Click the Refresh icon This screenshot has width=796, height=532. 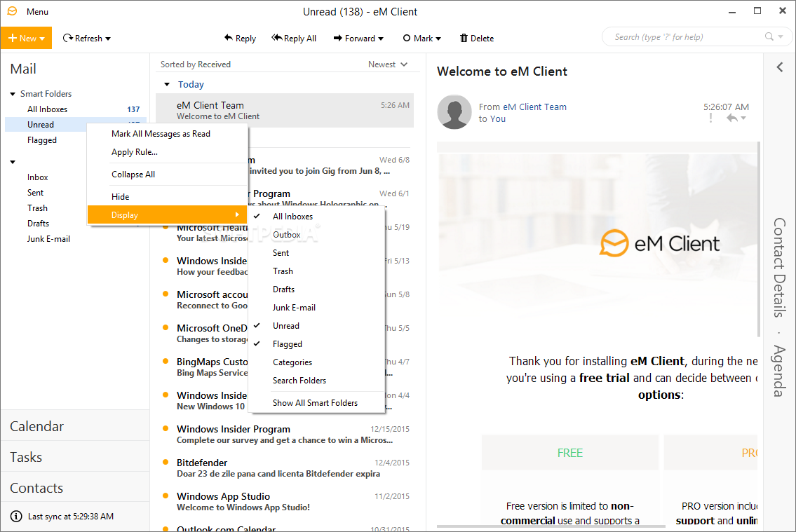coord(67,38)
